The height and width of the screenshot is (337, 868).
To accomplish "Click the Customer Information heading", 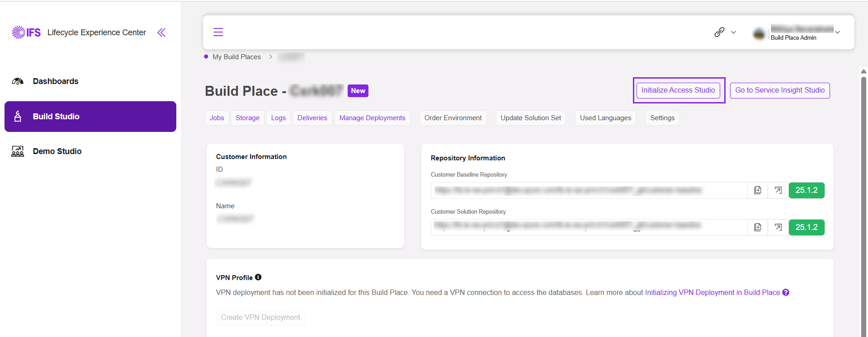I will click(x=251, y=157).
